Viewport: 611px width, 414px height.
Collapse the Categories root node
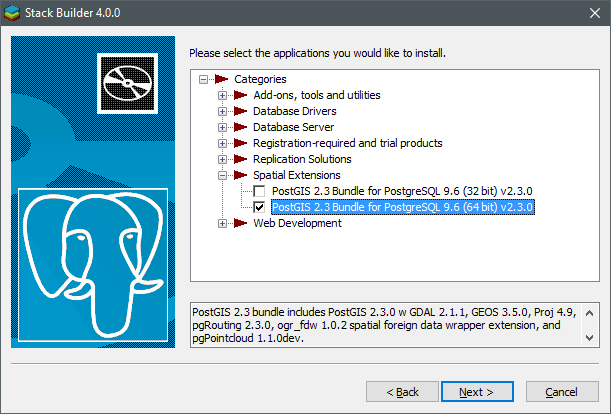(x=203, y=80)
